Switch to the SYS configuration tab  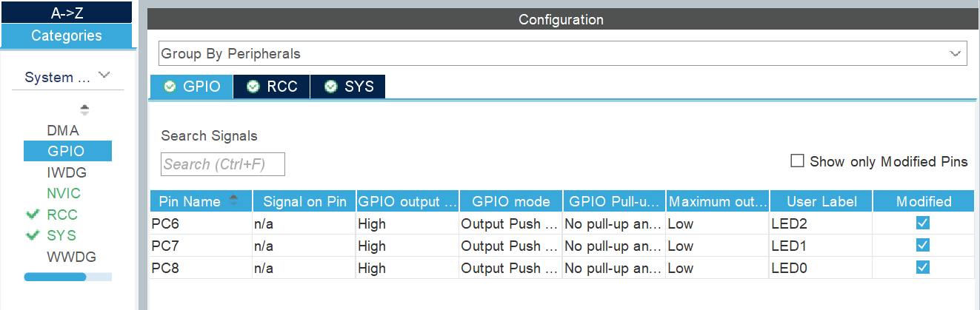348,87
